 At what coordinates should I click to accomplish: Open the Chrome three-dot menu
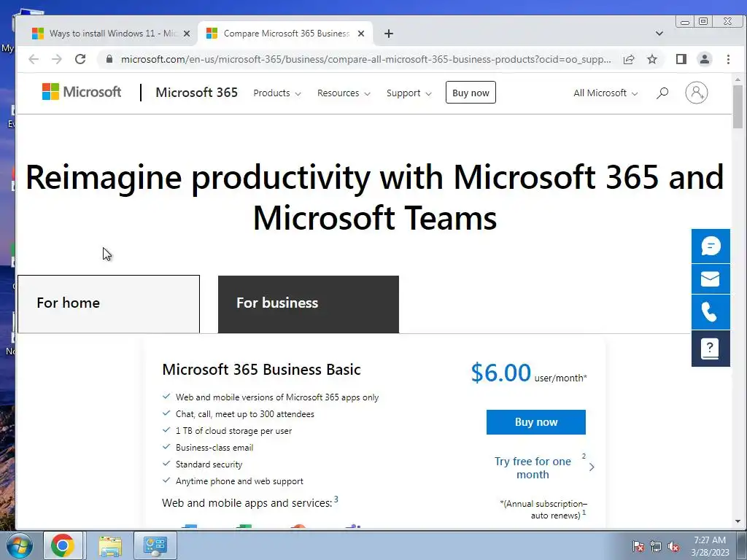[728, 59]
